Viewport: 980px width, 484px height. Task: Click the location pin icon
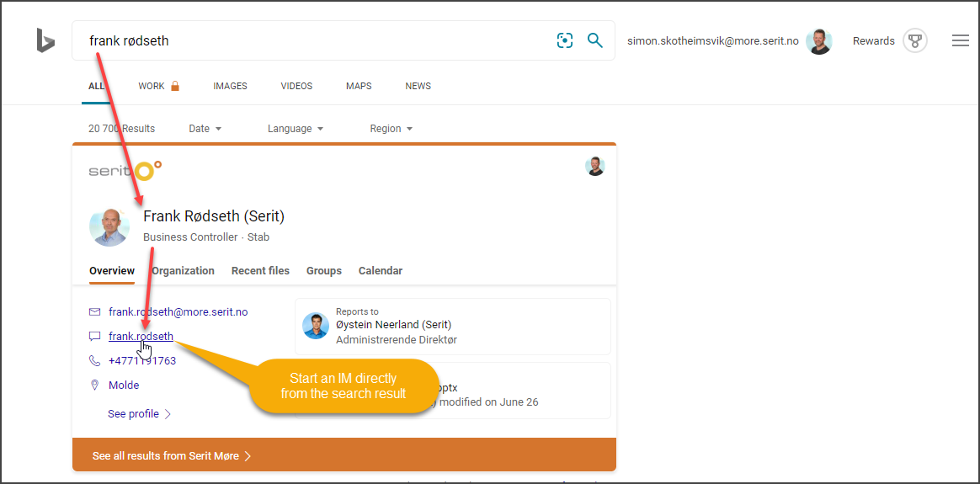coord(95,385)
